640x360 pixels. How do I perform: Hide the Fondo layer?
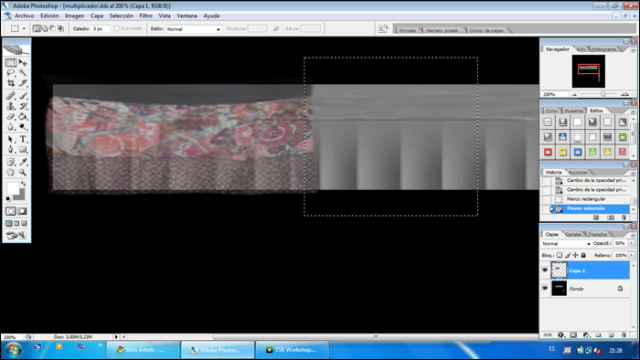[x=545, y=288]
